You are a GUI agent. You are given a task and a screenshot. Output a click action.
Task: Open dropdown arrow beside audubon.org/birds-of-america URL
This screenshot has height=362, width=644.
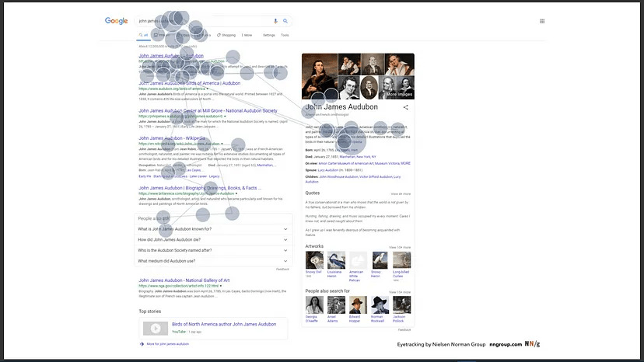208,89
